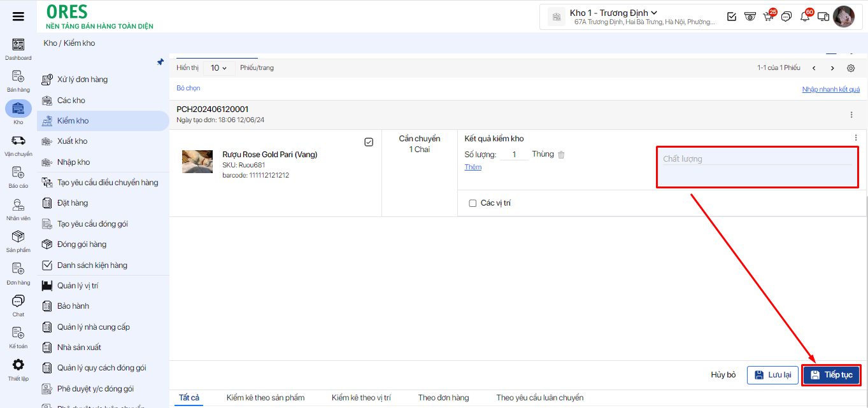868x408 pixels.
Task: Open notifications bell icon
Action: pos(805,17)
